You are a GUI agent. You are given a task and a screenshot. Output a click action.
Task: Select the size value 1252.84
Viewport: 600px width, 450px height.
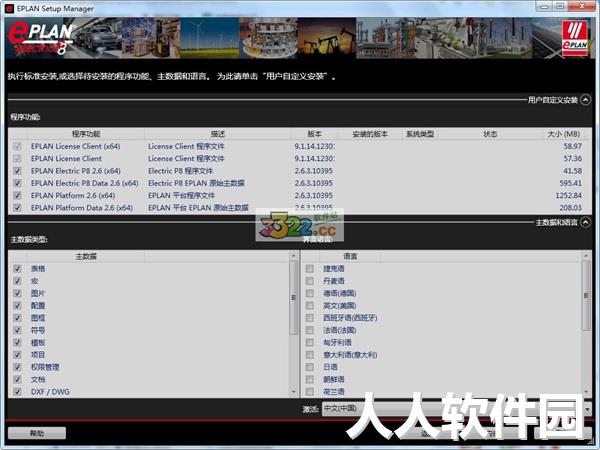click(568, 195)
